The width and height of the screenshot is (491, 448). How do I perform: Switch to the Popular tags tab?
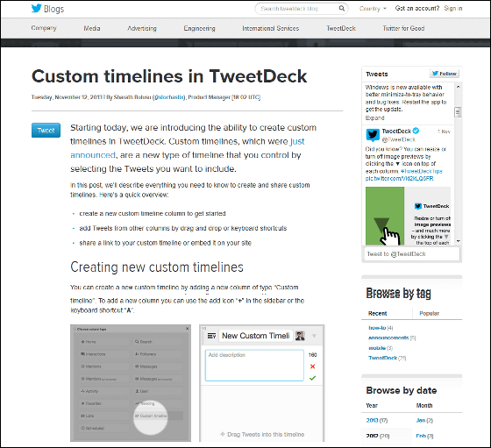tap(429, 313)
